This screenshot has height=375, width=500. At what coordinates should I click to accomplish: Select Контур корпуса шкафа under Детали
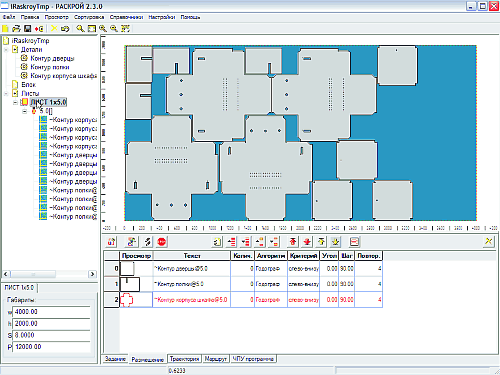tap(64, 76)
